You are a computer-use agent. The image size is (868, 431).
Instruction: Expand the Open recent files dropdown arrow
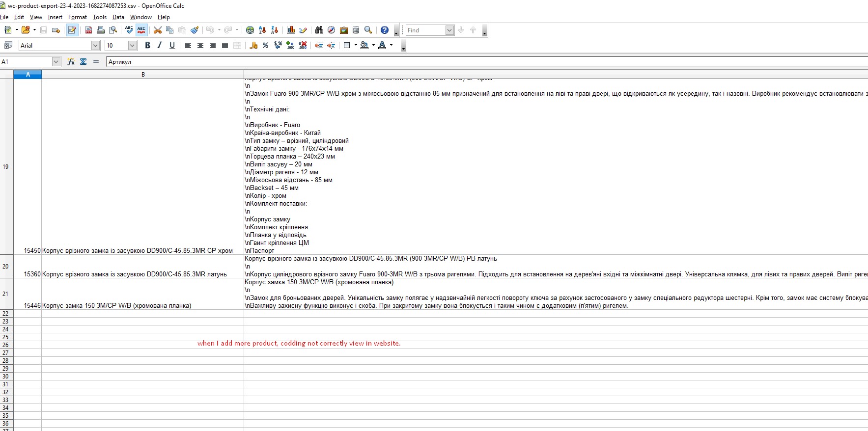point(34,30)
